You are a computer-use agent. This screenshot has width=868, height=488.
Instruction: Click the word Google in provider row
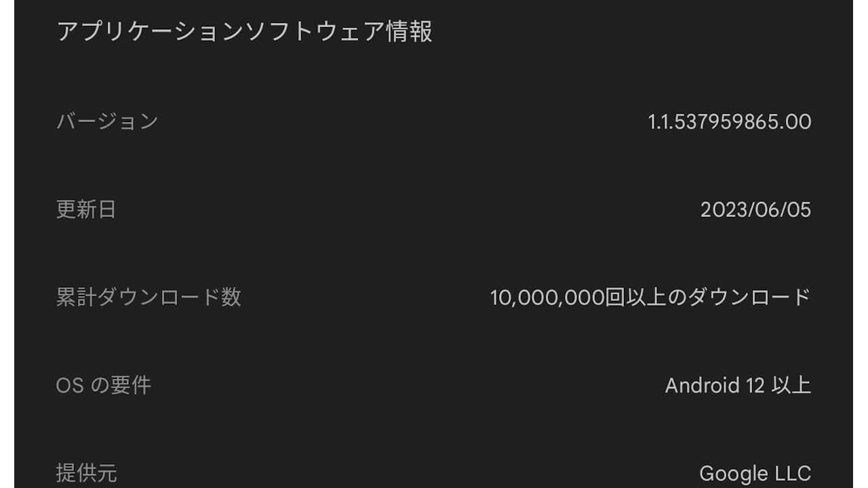tap(732, 473)
